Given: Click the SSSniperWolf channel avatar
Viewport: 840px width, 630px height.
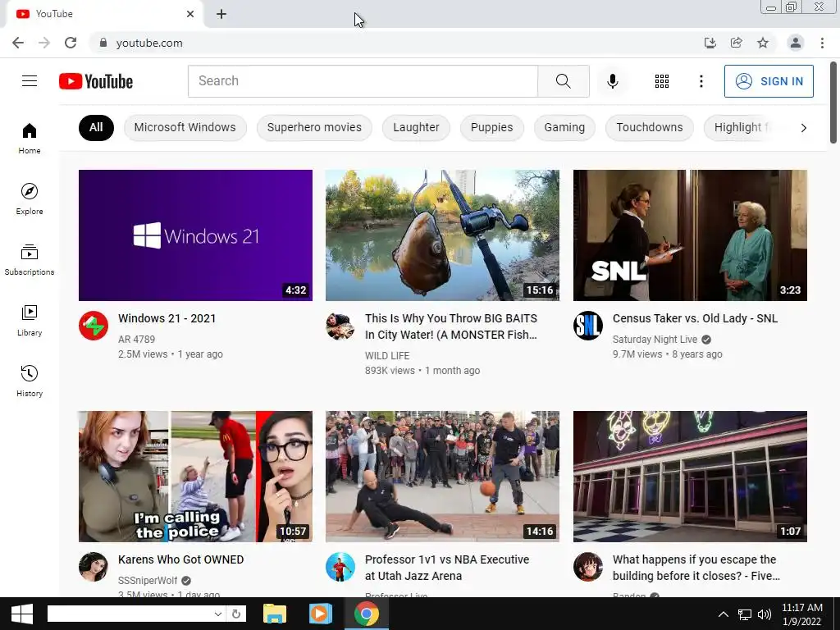Looking at the screenshot, I should click(94, 567).
